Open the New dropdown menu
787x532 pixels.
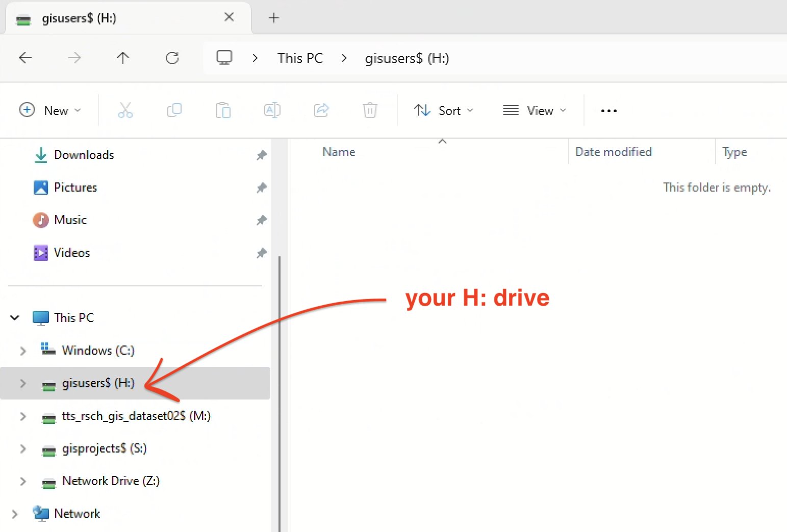pyautogui.click(x=50, y=111)
